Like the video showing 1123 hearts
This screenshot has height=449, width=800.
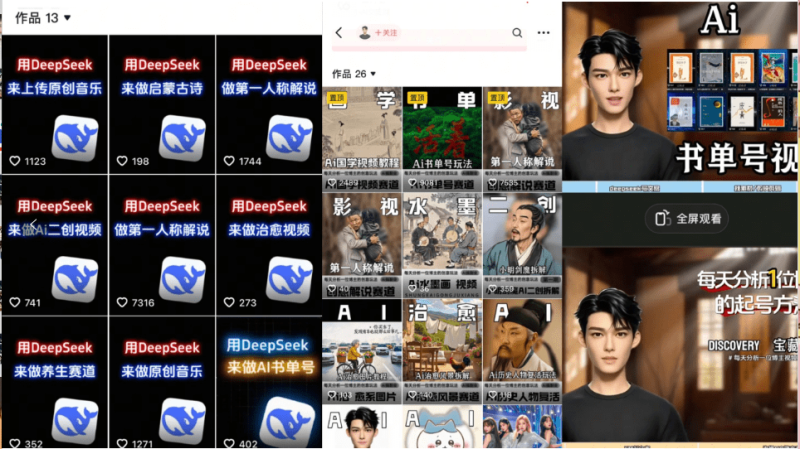click(x=15, y=161)
